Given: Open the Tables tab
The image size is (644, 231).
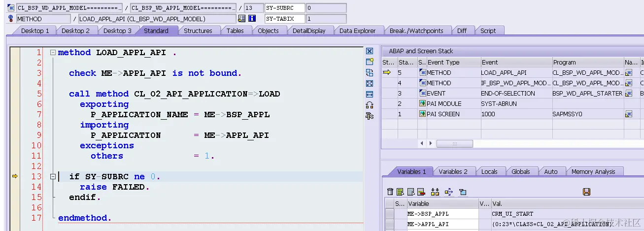Looking at the screenshot, I should (235, 31).
